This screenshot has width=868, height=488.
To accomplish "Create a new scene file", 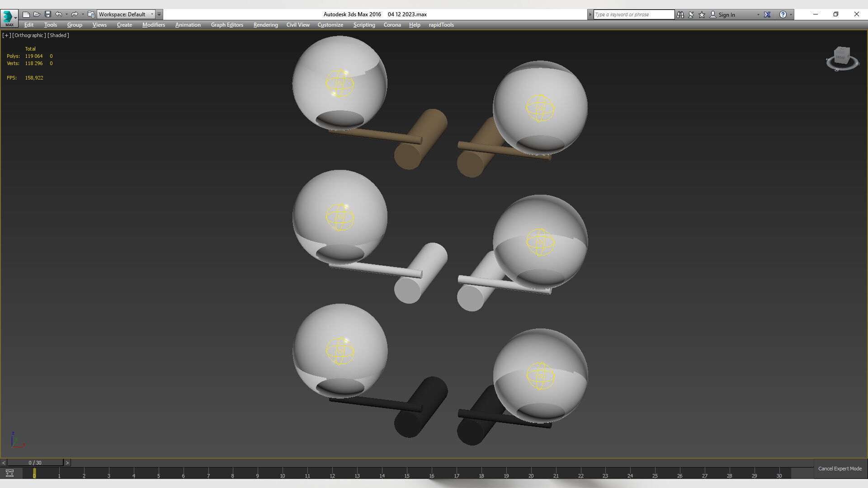I will [26, 14].
